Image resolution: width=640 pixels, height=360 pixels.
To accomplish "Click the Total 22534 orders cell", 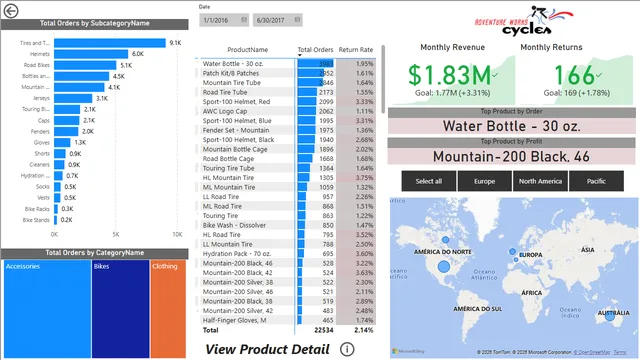I will click(x=324, y=330).
